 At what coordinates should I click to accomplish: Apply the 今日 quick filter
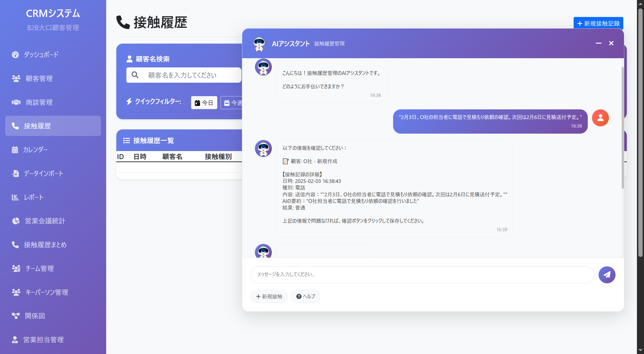click(x=204, y=103)
